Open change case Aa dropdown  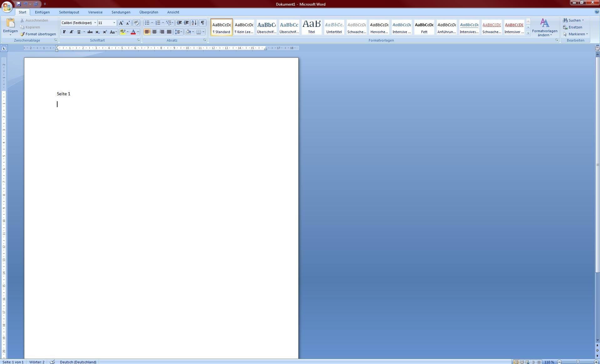pos(113,32)
